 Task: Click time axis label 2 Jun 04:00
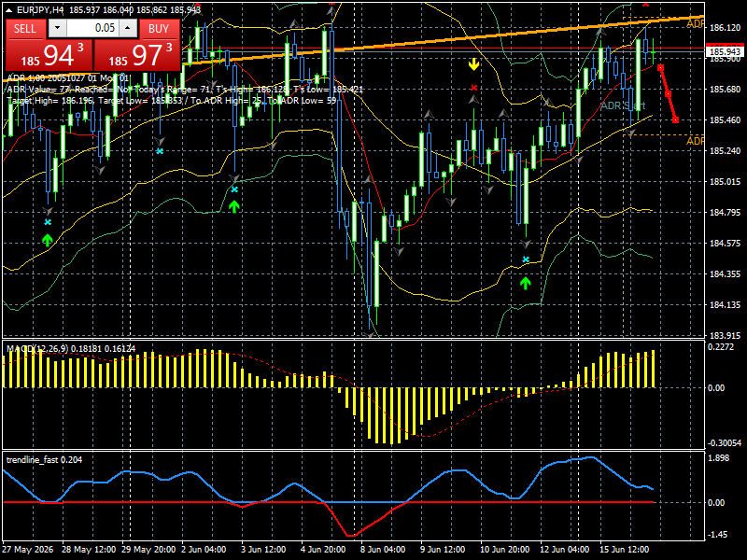pyautogui.click(x=204, y=549)
